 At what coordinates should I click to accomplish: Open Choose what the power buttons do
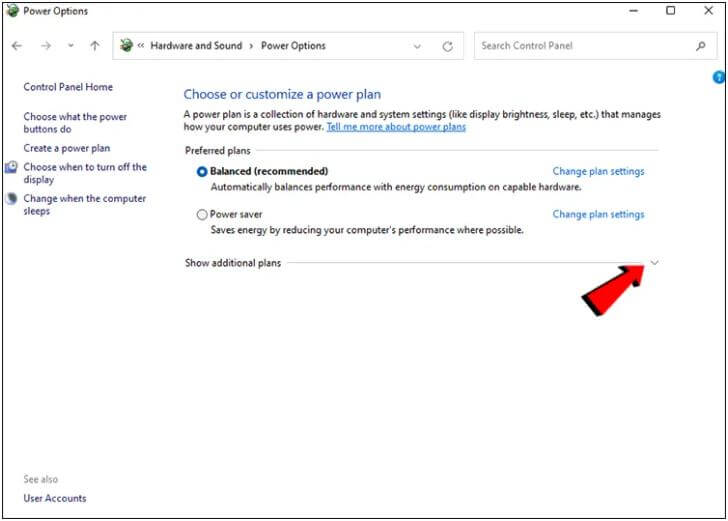75,123
